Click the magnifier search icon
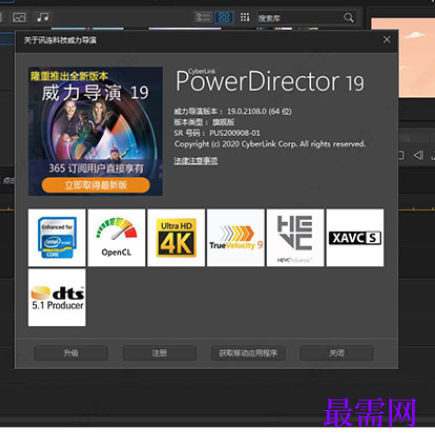 [x=349, y=18]
